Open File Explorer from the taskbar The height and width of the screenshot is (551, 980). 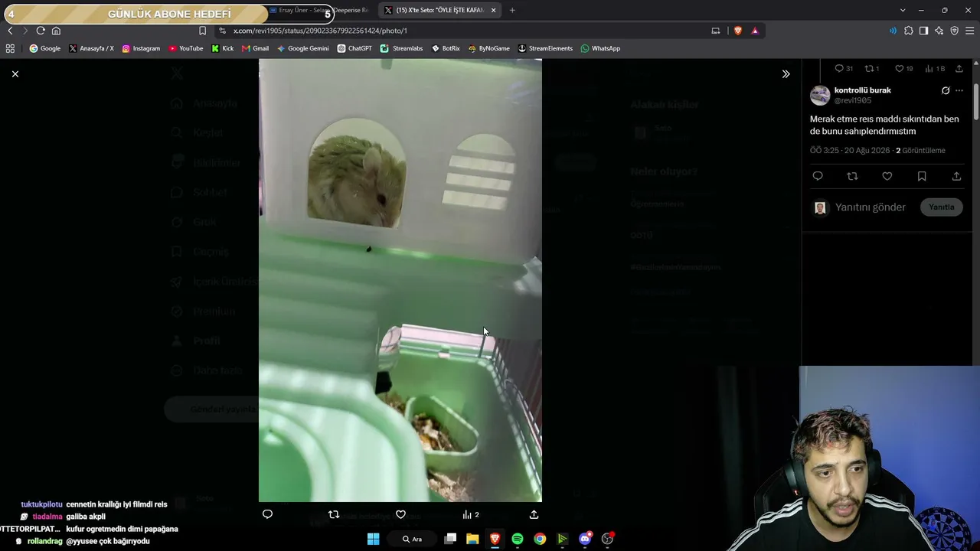472,539
